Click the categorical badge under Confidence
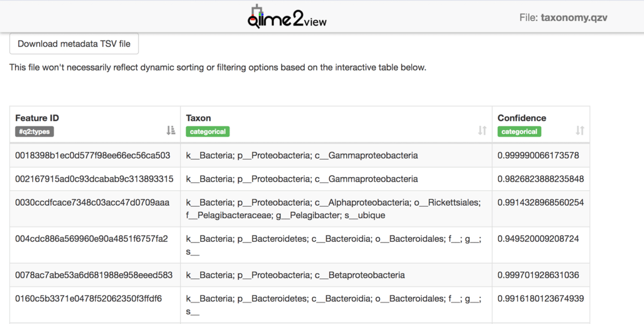The width and height of the screenshot is (644, 324). pos(519,131)
